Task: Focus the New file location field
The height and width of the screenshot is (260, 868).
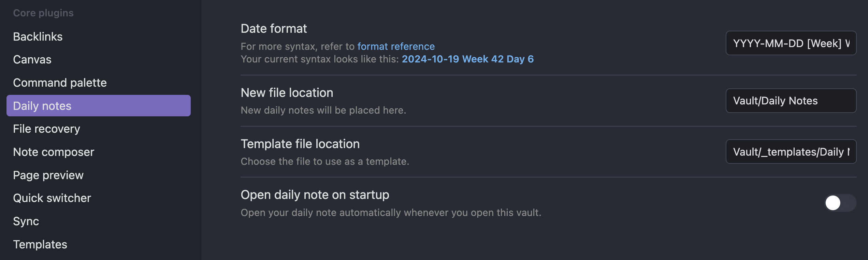Action: (x=791, y=101)
